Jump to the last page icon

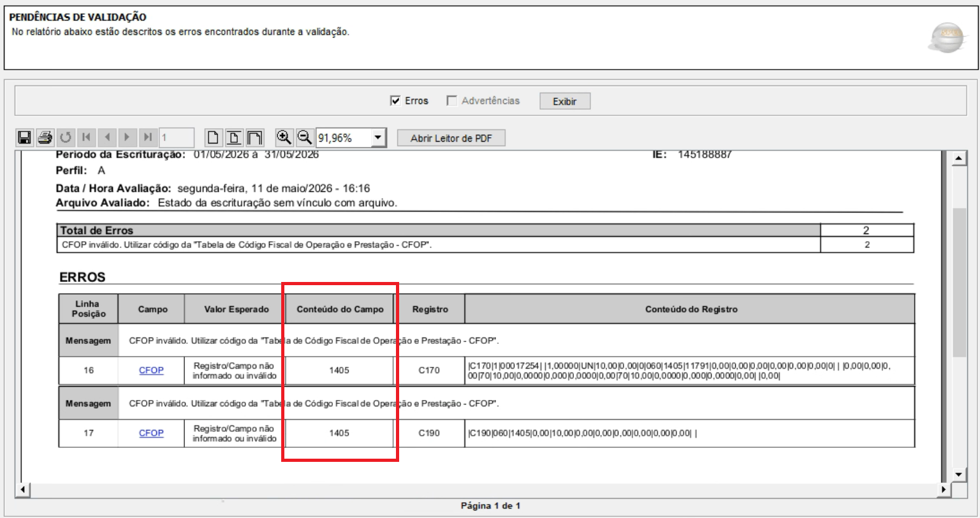click(x=148, y=137)
